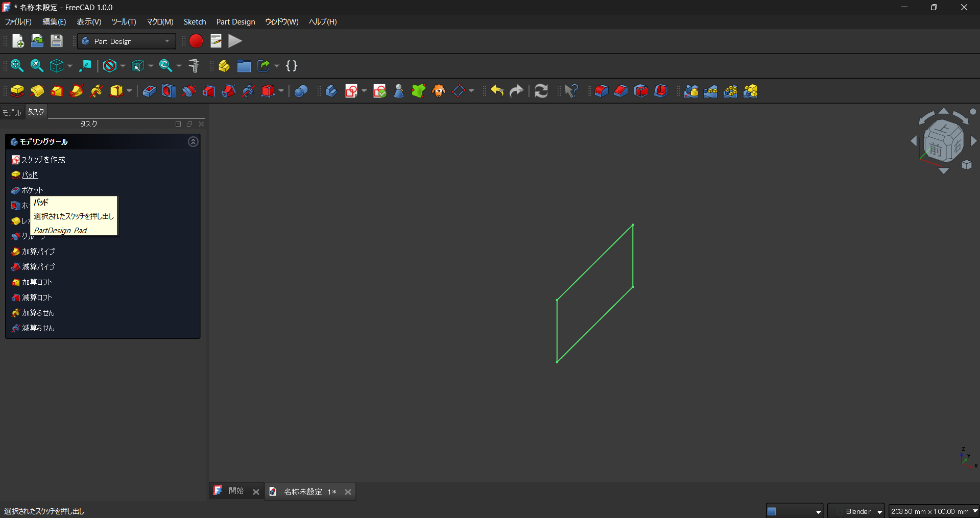
Task: Click 加算らせん in the task panel
Action: (33, 313)
